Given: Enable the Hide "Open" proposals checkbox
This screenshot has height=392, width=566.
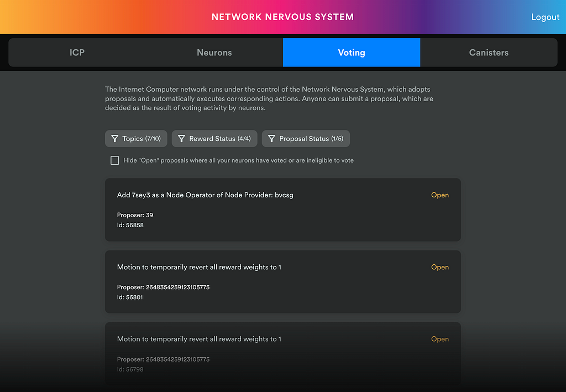Looking at the screenshot, I should click(x=115, y=160).
